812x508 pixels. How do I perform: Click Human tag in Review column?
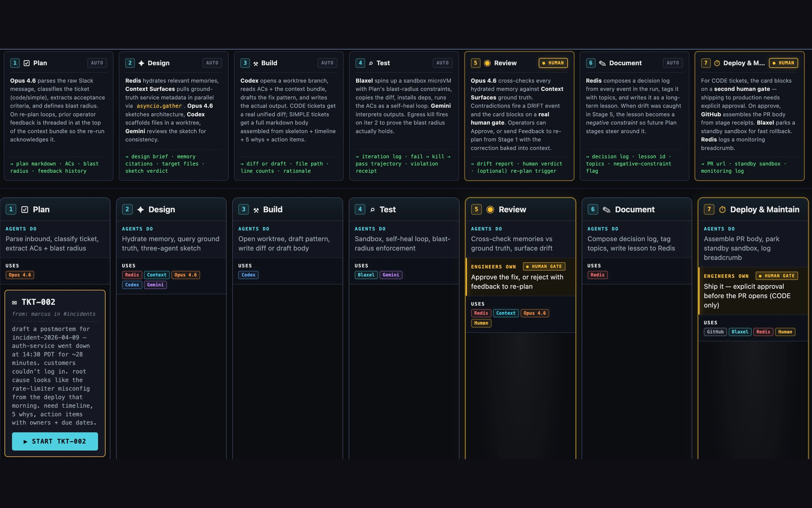click(x=481, y=323)
